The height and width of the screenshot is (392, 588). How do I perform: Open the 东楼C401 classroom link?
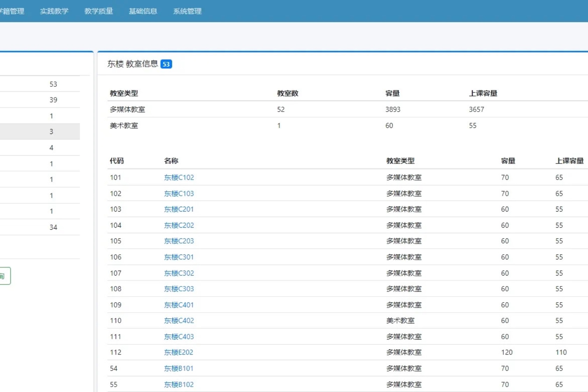[x=179, y=305]
